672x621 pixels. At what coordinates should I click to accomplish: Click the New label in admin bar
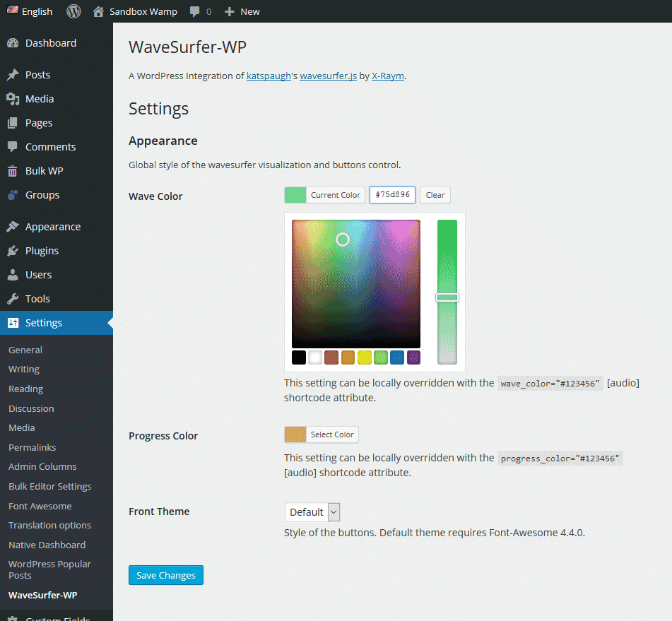tap(250, 11)
